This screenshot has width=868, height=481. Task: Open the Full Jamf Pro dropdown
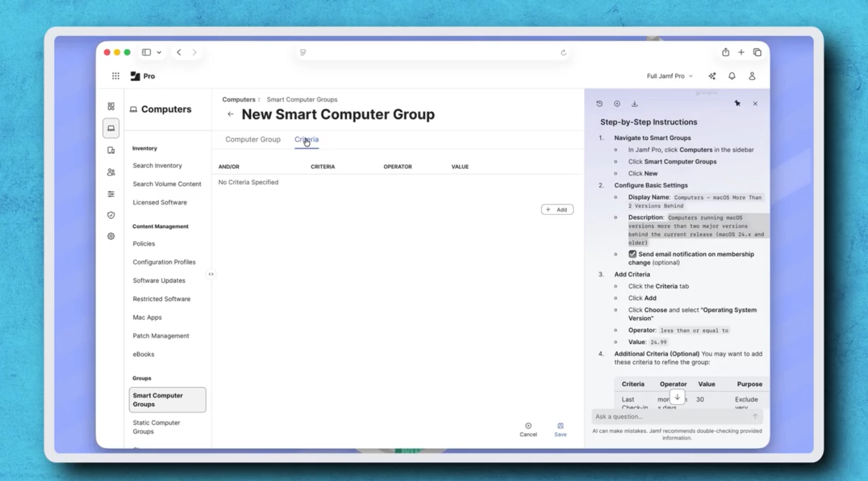pyautogui.click(x=670, y=76)
